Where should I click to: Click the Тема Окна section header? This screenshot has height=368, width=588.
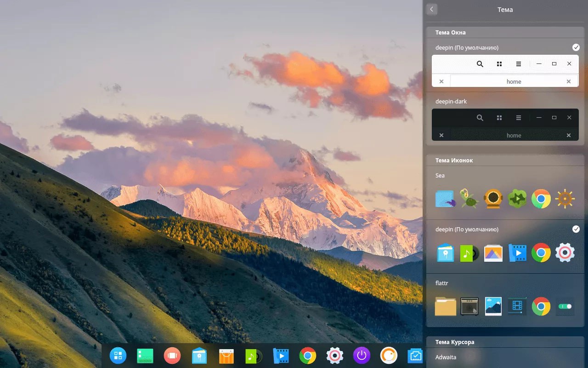pyautogui.click(x=450, y=33)
